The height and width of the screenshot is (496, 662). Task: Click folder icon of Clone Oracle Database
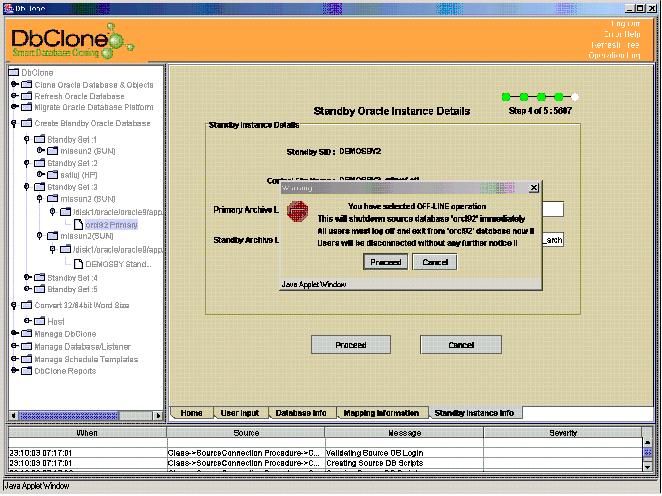27,84
